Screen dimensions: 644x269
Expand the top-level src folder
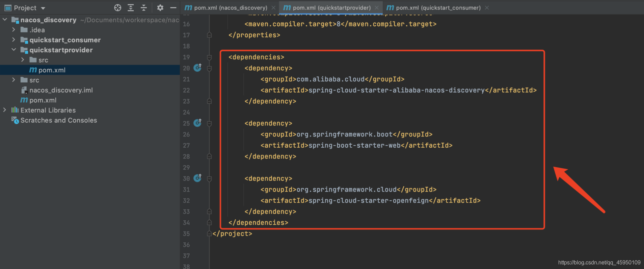(14, 80)
